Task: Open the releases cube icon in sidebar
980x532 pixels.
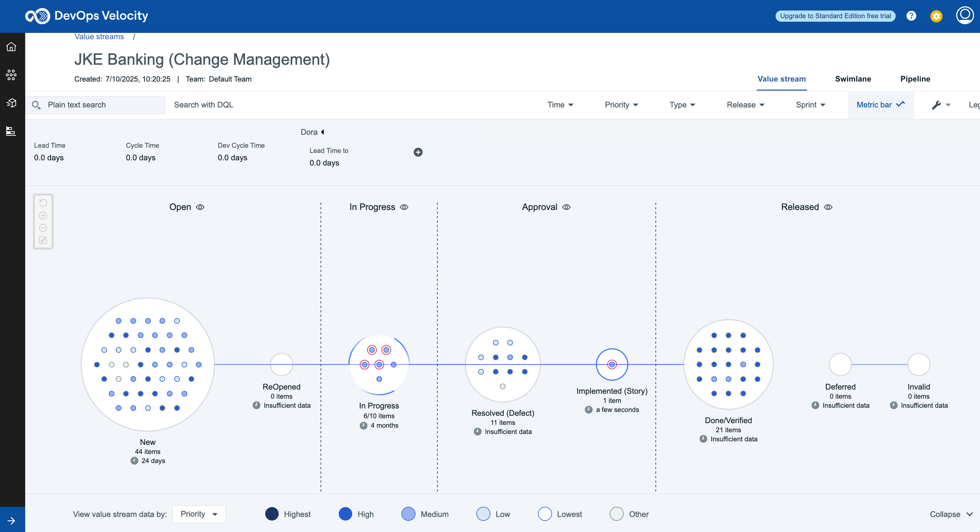Action: [x=11, y=103]
